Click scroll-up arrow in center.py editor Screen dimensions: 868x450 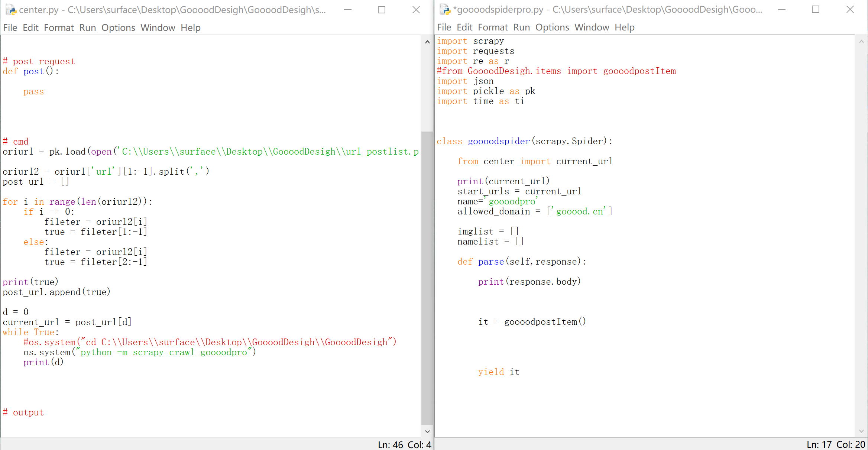427,42
